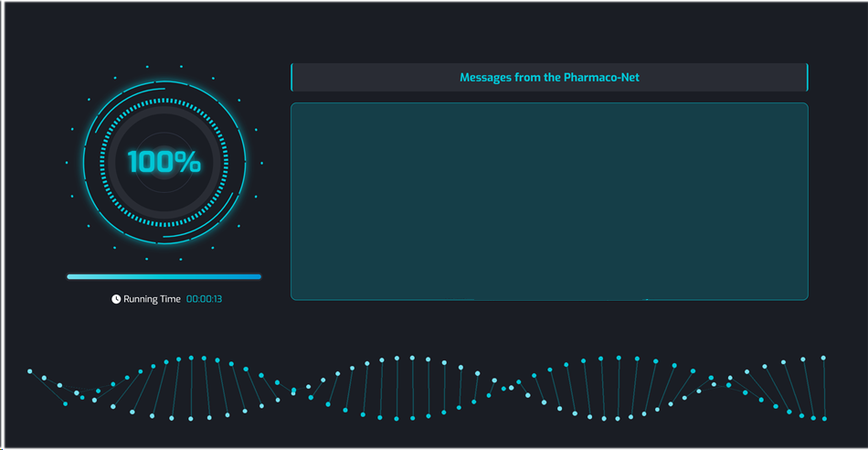The height and width of the screenshot is (450, 868).
Task: Click the middle of the horizontal progress bar
Action: click(164, 276)
